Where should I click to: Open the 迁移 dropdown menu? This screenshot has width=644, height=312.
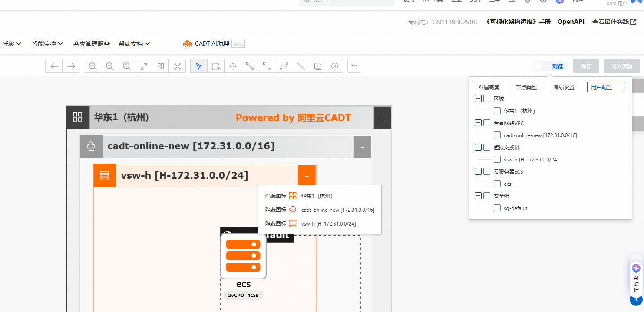pos(12,43)
